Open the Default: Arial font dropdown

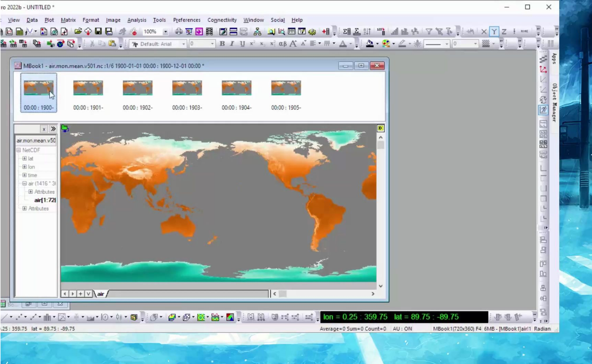click(184, 44)
